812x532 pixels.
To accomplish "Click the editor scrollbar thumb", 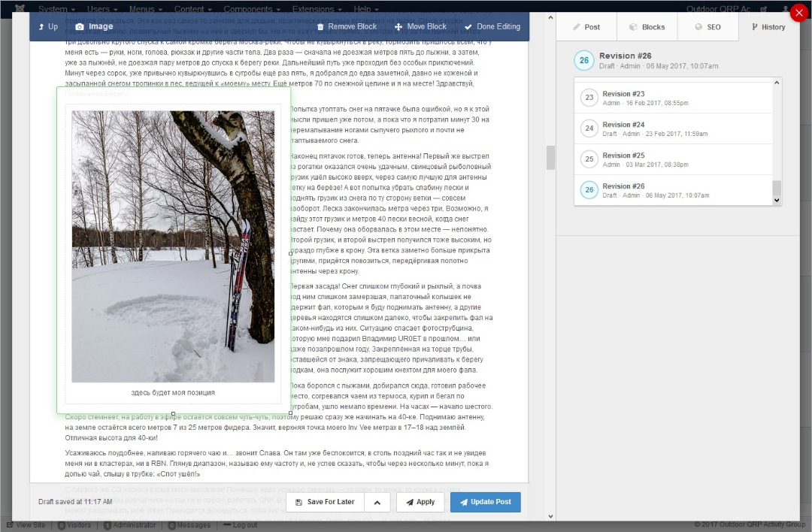I will (x=550, y=158).
